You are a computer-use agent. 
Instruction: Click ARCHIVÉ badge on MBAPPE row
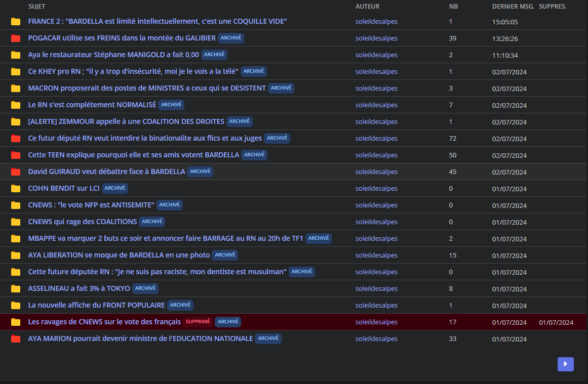coord(319,238)
